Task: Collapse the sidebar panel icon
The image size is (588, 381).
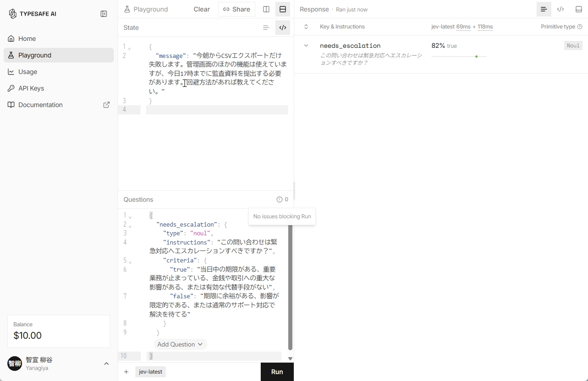Action: 104,14
